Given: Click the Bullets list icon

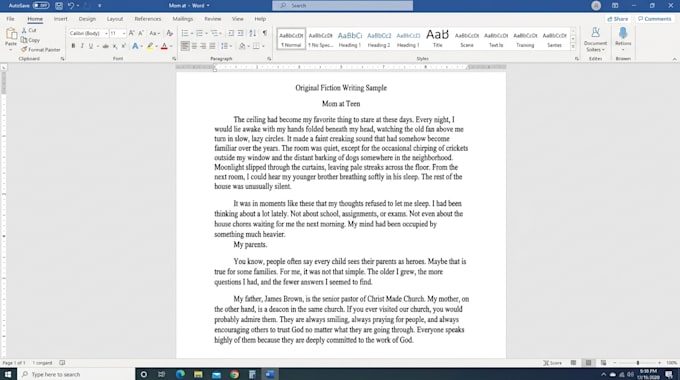Looking at the screenshot, I should [x=185, y=33].
